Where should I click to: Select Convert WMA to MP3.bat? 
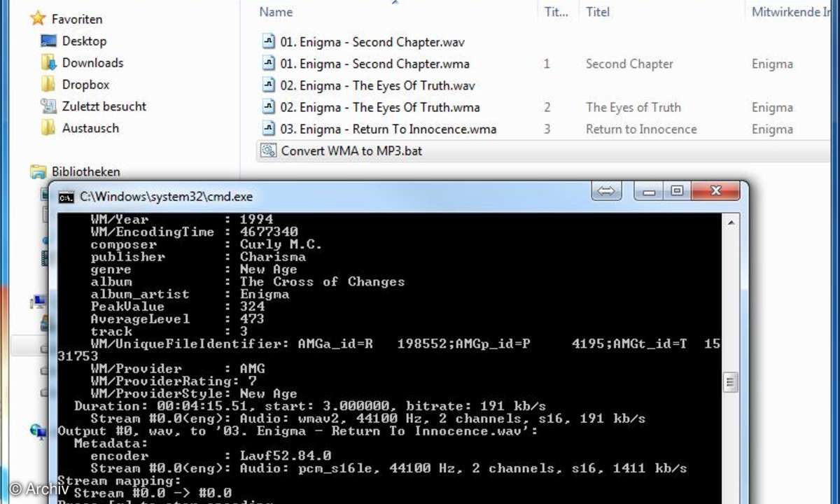[x=352, y=150]
